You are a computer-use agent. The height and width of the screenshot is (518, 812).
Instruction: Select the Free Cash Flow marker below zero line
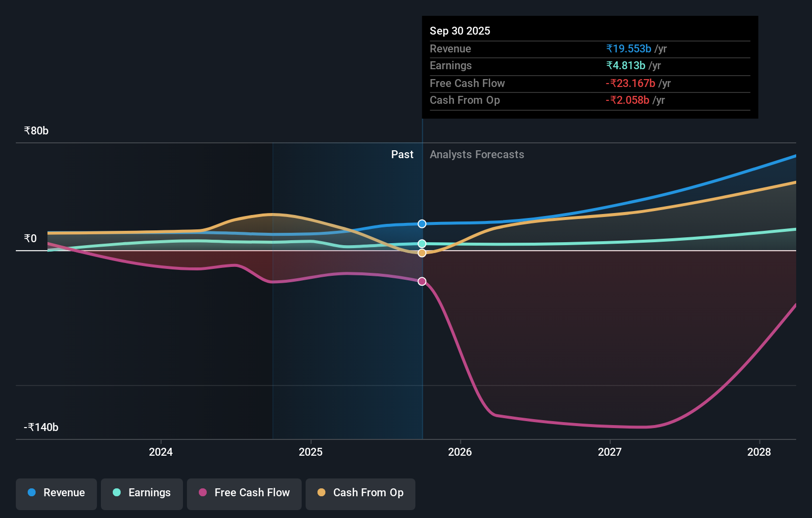click(x=421, y=281)
